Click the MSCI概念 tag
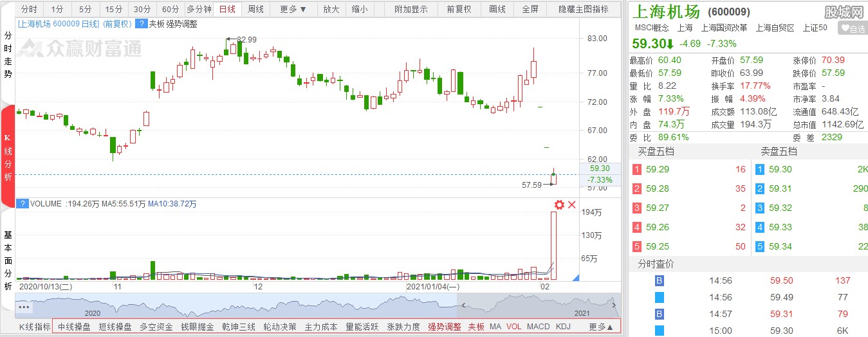 [652, 28]
